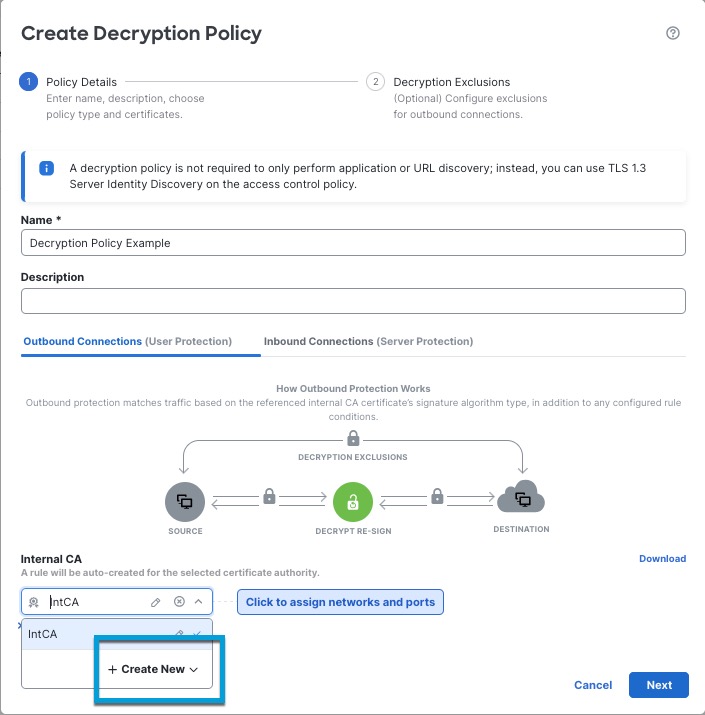Edit the IntCA list entry with pencil icon
Image resolution: width=705 pixels, height=715 pixels.
point(179,634)
